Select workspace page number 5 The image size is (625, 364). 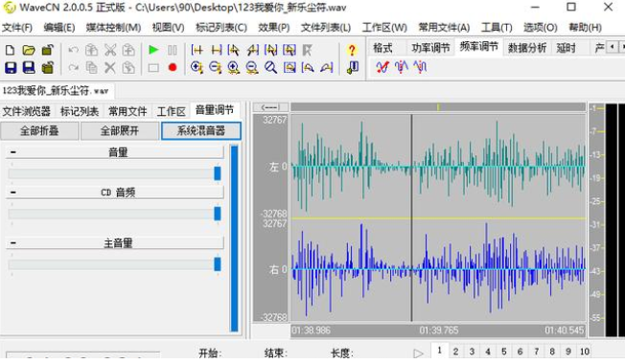[504, 352]
